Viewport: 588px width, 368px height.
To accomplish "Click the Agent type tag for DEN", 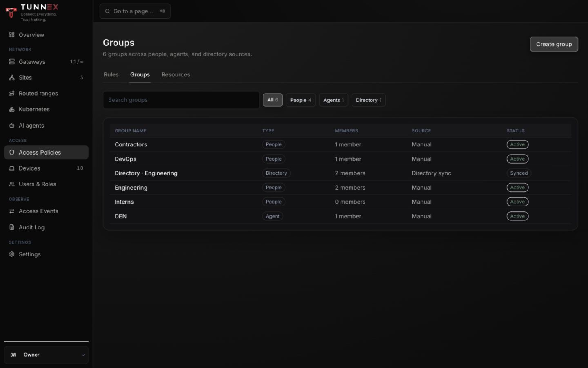I will [272, 216].
